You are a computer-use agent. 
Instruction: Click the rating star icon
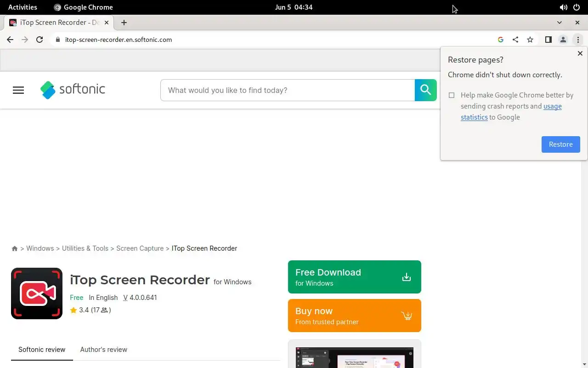click(73, 310)
